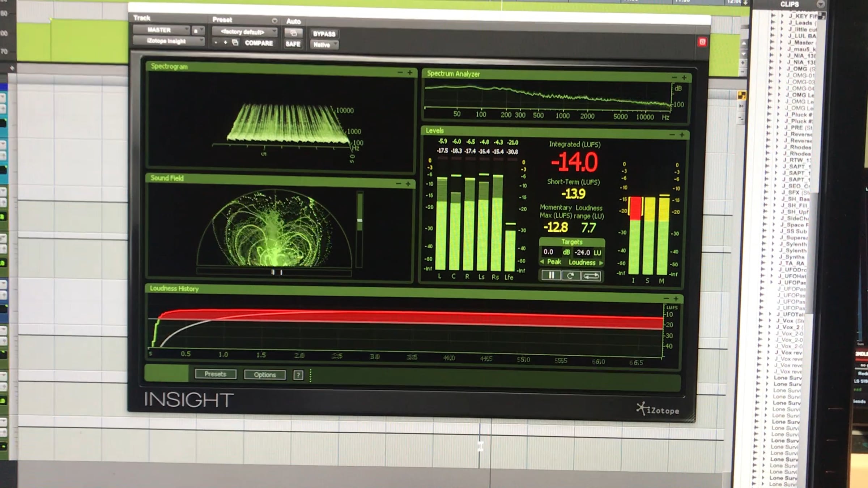The height and width of the screenshot is (488, 868).
Task: Expand the J_PRE clip group
Action: pyautogui.click(x=778, y=127)
